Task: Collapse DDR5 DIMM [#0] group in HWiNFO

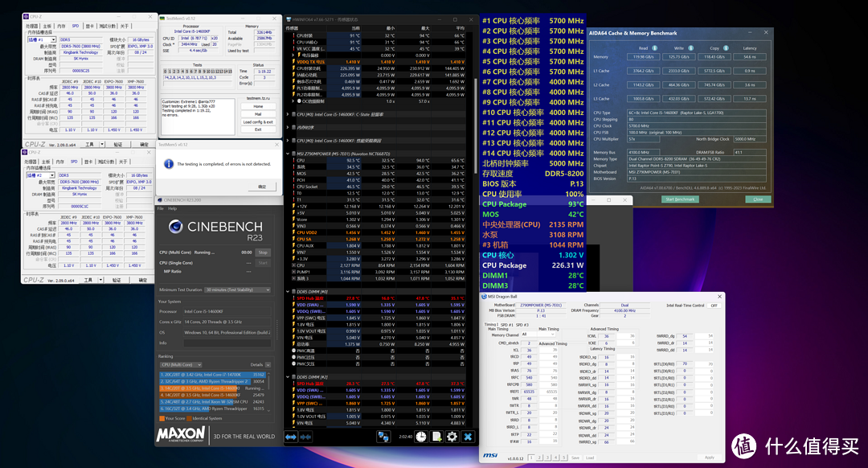Action: coord(287,291)
